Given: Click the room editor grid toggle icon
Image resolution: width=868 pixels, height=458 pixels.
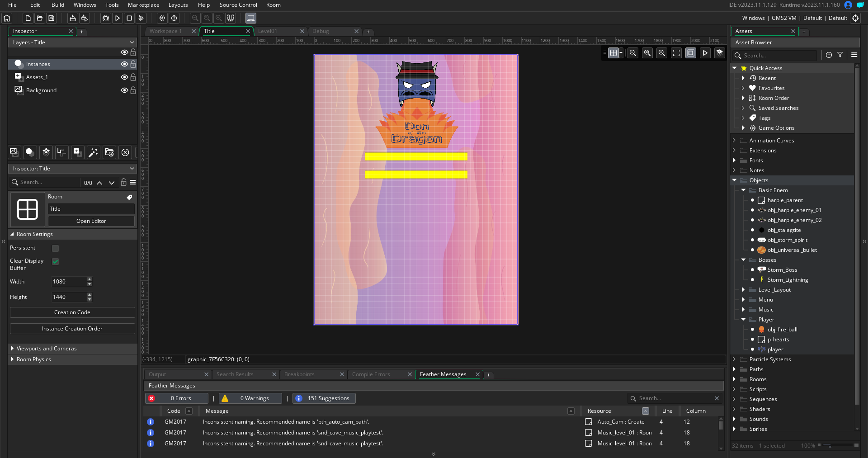Looking at the screenshot, I should (613, 53).
